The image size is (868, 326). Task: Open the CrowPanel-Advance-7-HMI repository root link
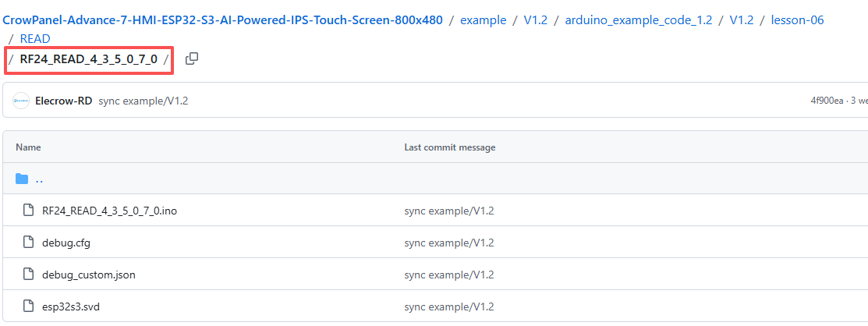coord(222,20)
